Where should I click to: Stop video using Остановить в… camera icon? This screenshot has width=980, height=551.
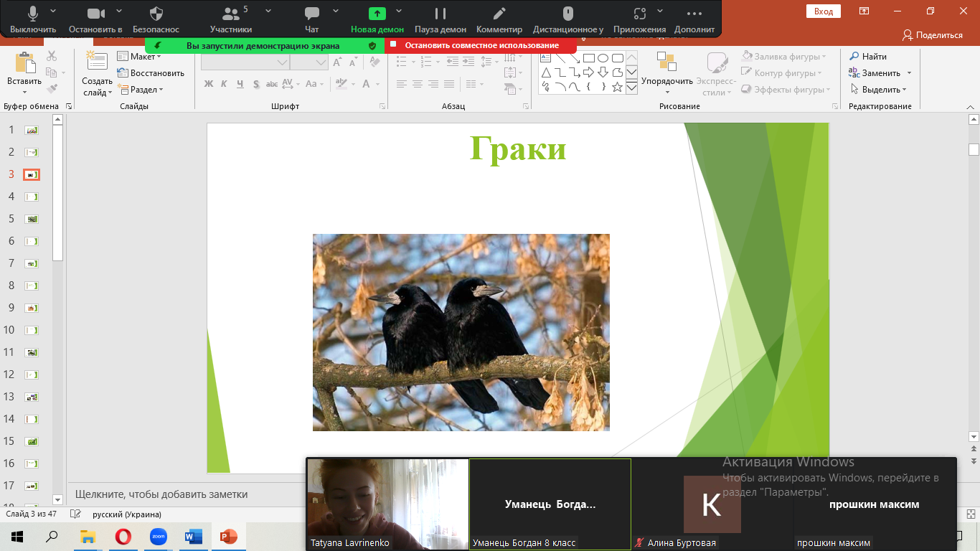[x=95, y=19]
